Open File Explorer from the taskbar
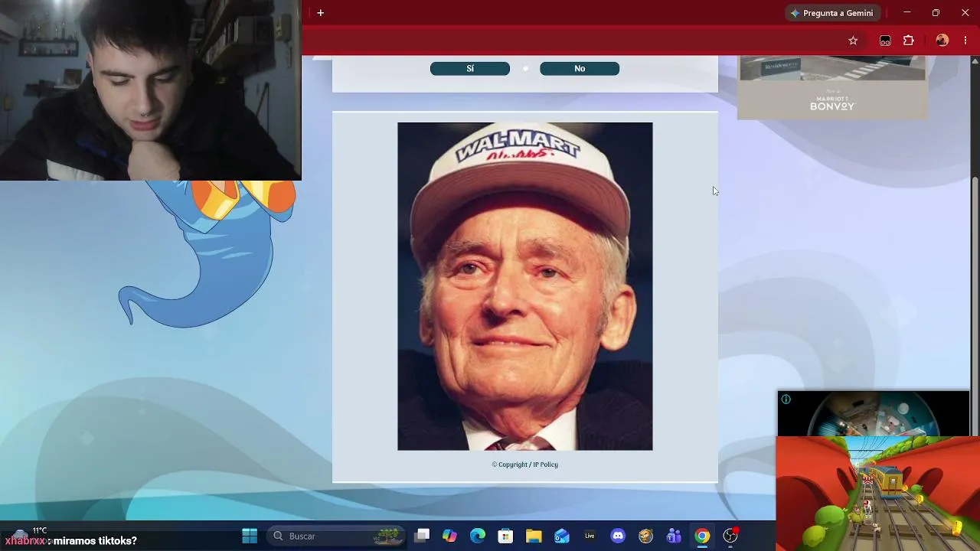980x551 pixels. pos(534,536)
